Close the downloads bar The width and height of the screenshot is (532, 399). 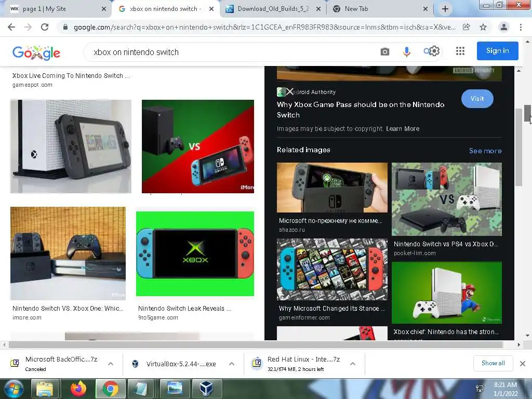coord(523,364)
